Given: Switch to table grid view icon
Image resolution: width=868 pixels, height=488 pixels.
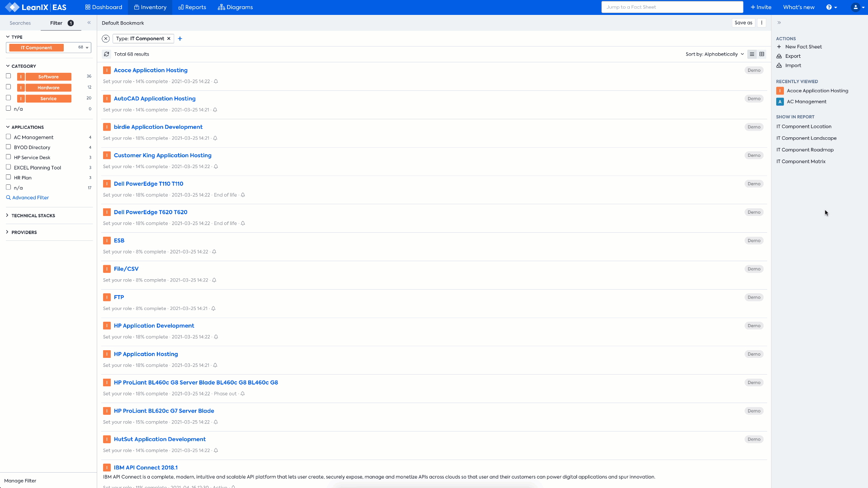Looking at the screenshot, I should pyautogui.click(x=762, y=54).
